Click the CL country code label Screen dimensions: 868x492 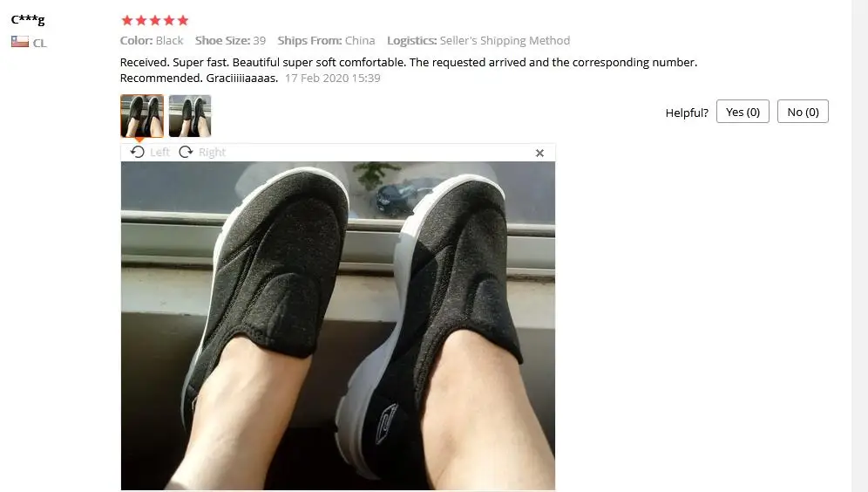click(x=39, y=43)
